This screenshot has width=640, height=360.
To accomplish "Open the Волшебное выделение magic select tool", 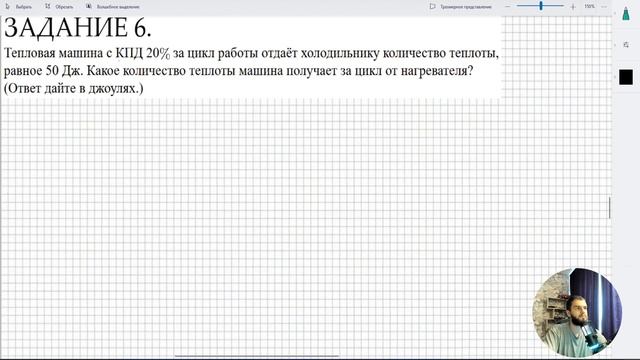I will [113, 7].
